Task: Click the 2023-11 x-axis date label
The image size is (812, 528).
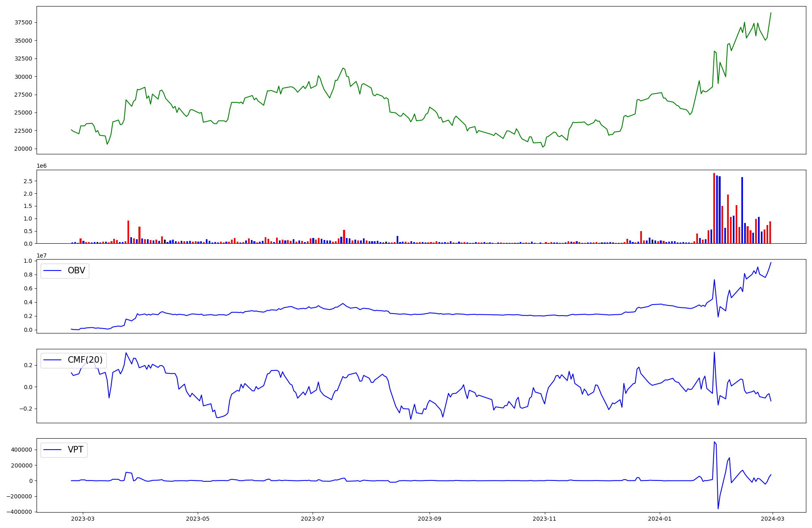Action: [544, 519]
